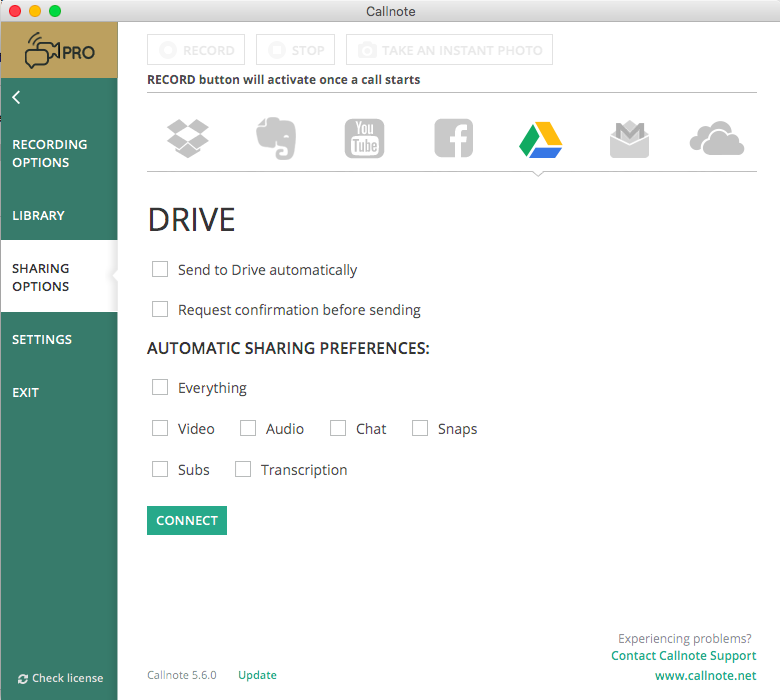Visit www.callnote.net link
The image size is (780, 700).
(x=705, y=676)
